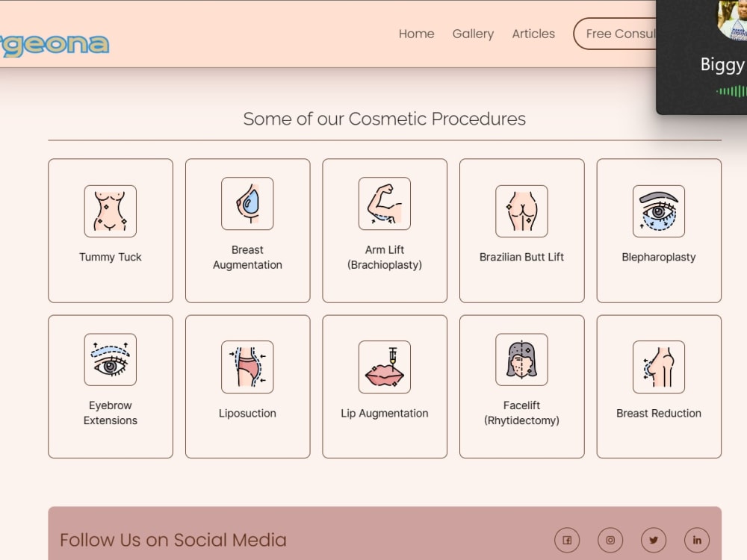
Task: Select the Breast Reduction label
Action: 659,414
